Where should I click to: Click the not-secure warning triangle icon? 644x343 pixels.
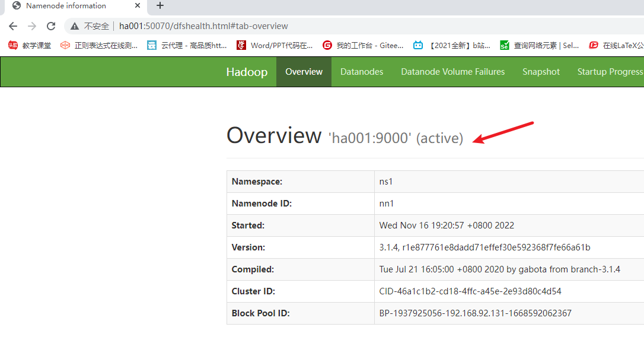pyautogui.click(x=74, y=26)
